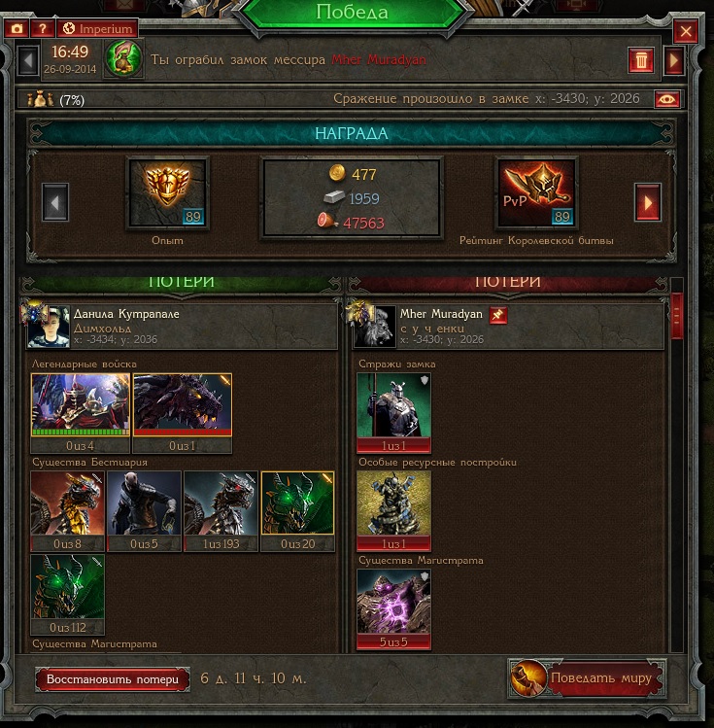Click the Опыт experience reward icon
The image size is (714, 728).
pos(167,192)
